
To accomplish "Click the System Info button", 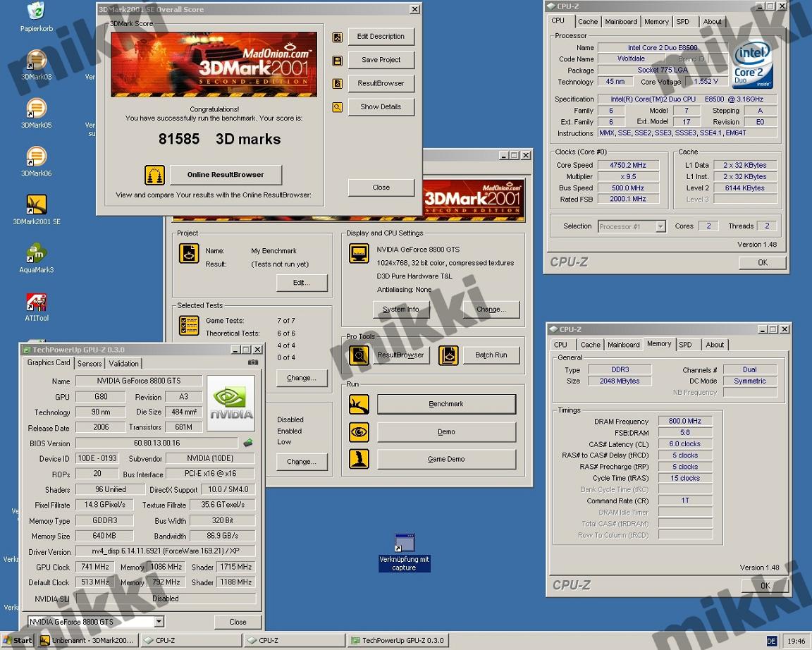I will point(401,309).
